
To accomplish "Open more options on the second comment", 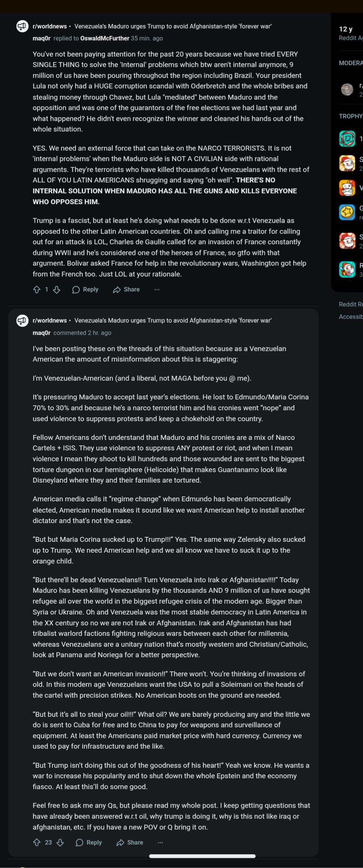I will pos(160,843).
